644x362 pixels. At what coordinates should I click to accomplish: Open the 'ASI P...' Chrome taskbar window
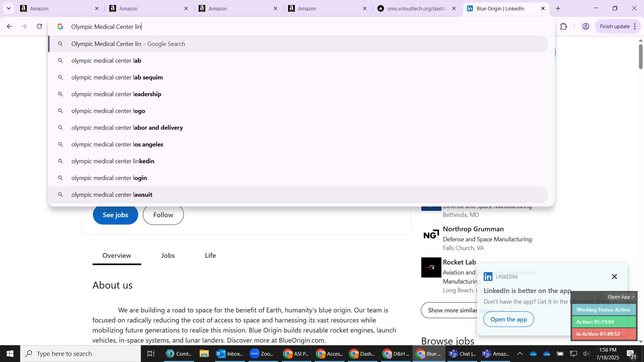pos(296,354)
